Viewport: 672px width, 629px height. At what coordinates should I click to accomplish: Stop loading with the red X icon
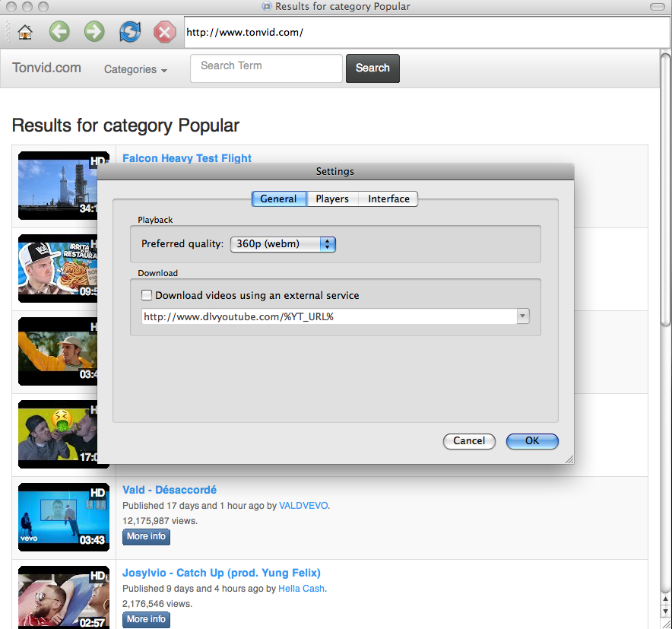point(164,32)
